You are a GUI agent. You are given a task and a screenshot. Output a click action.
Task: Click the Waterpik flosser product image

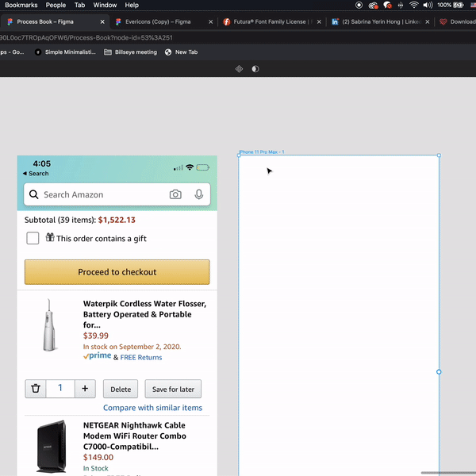coord(49,324)
